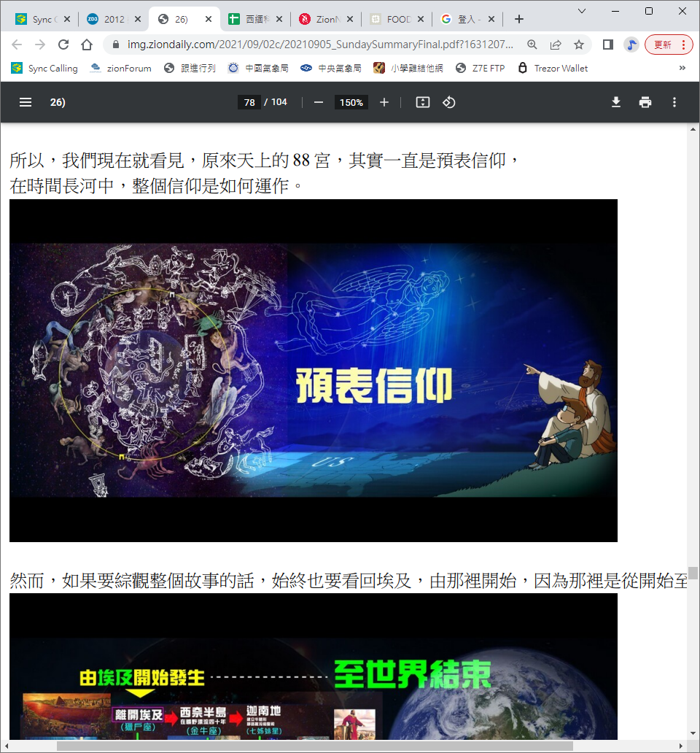Image resolution: width=700 pixels, height=753 pixels.
Task: Click the 26) document title text
Action: [58, 102]
